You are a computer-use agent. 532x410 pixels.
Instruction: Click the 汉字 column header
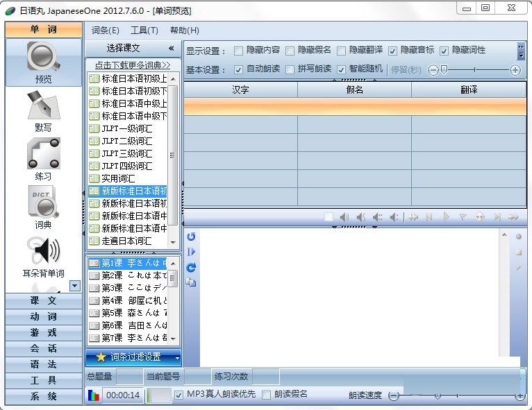(x=240, y=89)
